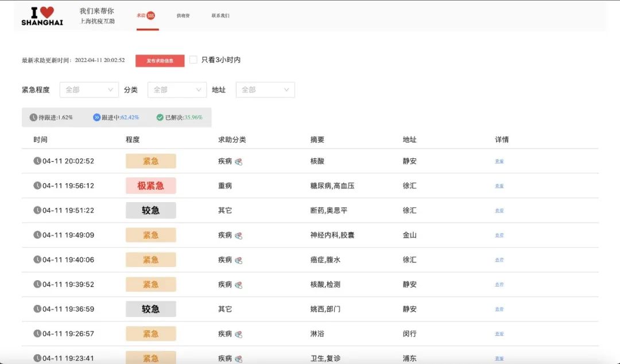Screen dimensions: 620x364
Task: Open the details link of the 核酸,检测 row
Action: pyautogui.click(x=499, y=284)
